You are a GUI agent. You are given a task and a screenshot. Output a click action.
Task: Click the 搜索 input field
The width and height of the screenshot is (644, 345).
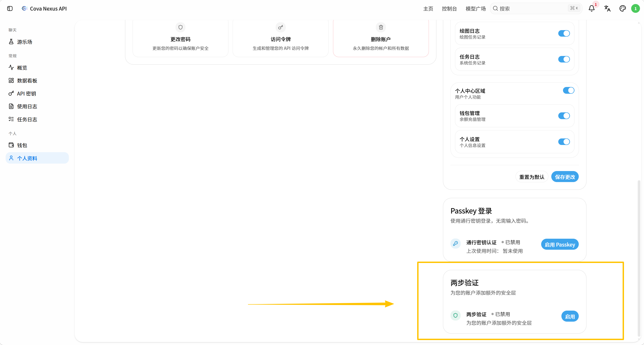536,9
